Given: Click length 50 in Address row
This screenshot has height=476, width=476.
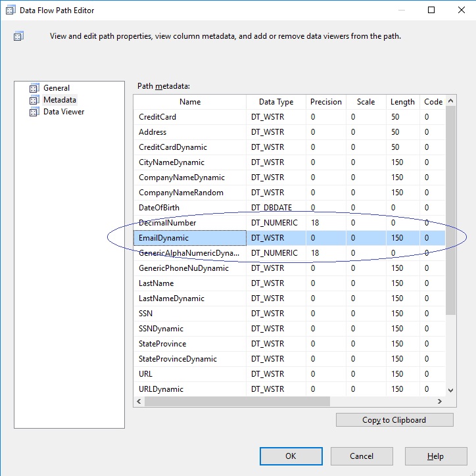Looking at the screenshot, I should click(402, 132).
